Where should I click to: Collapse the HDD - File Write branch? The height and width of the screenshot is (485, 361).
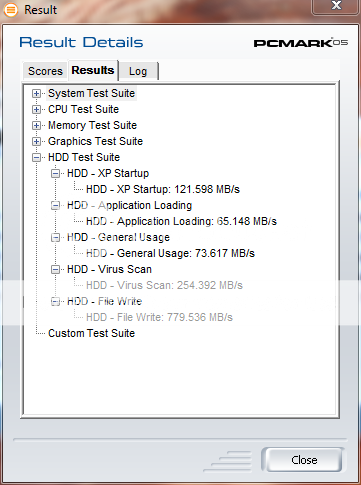(56, 301)
